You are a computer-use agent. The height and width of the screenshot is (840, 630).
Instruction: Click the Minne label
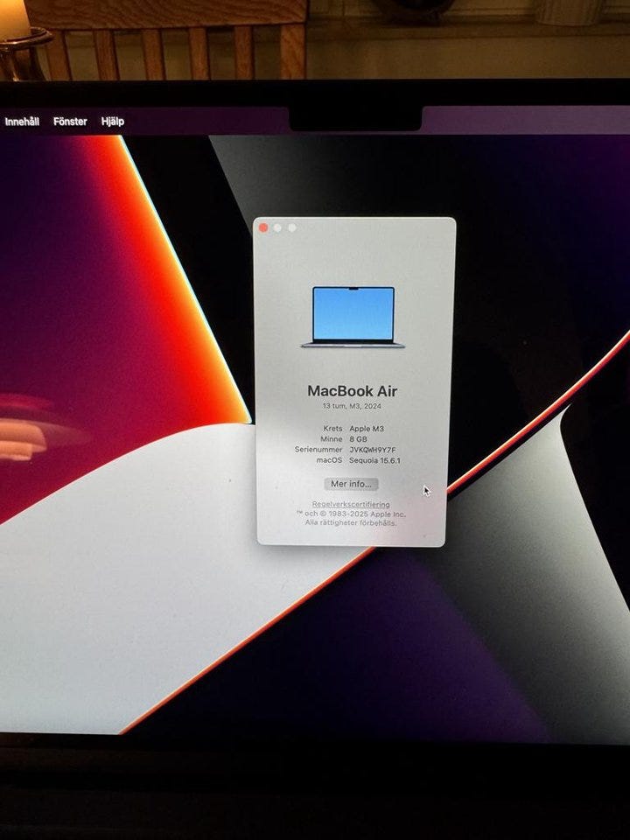pyautogui.click(x=331, y=438)
